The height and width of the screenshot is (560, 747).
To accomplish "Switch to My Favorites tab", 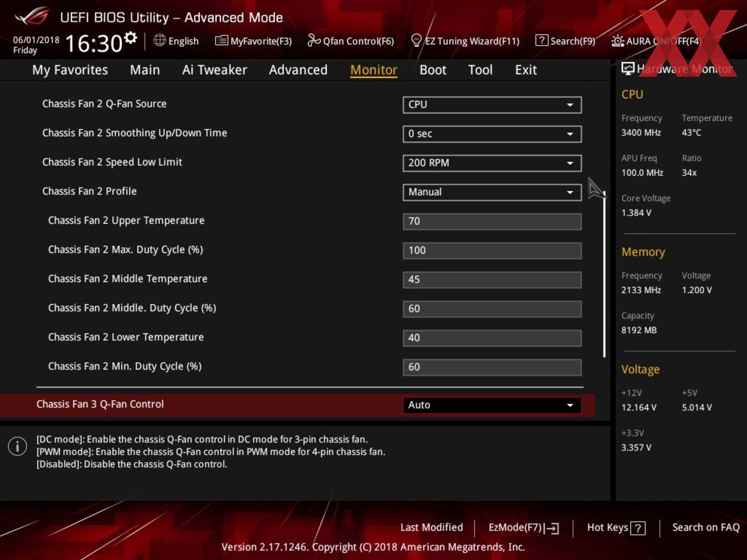I will 70,70.
